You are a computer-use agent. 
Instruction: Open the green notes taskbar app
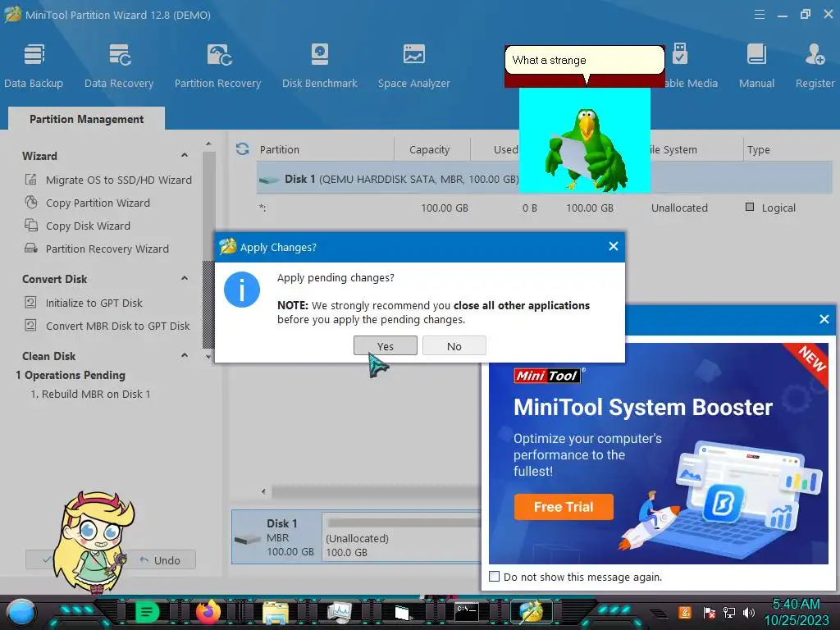pos(148,612)
